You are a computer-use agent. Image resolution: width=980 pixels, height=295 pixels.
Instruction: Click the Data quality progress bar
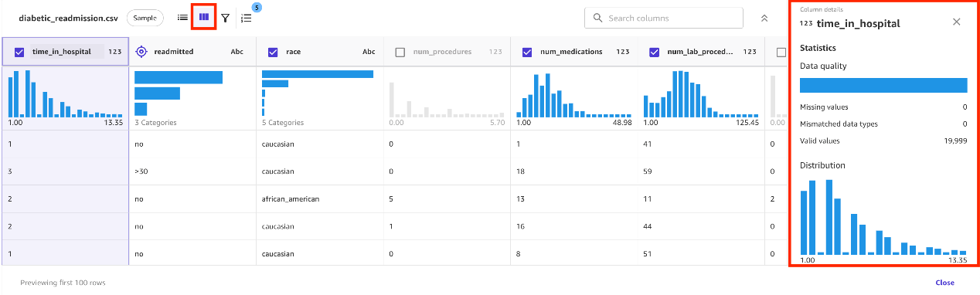coord(883,85)
